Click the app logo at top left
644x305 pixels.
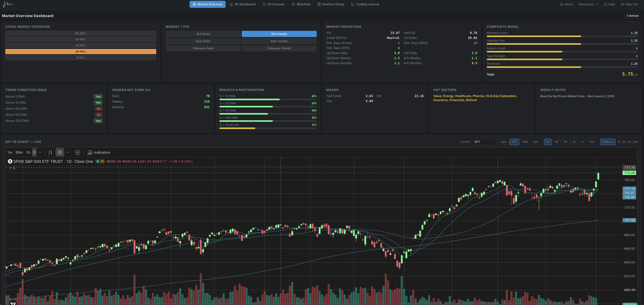8,4
